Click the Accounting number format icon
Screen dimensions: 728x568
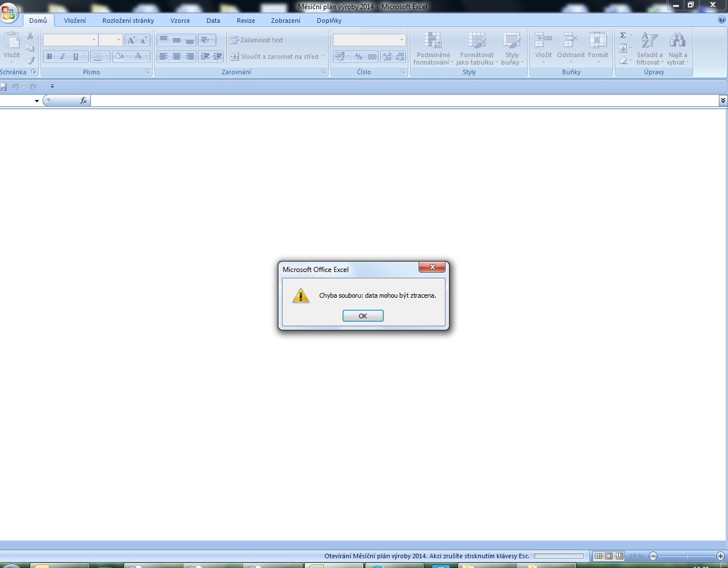tap(340, 57)
